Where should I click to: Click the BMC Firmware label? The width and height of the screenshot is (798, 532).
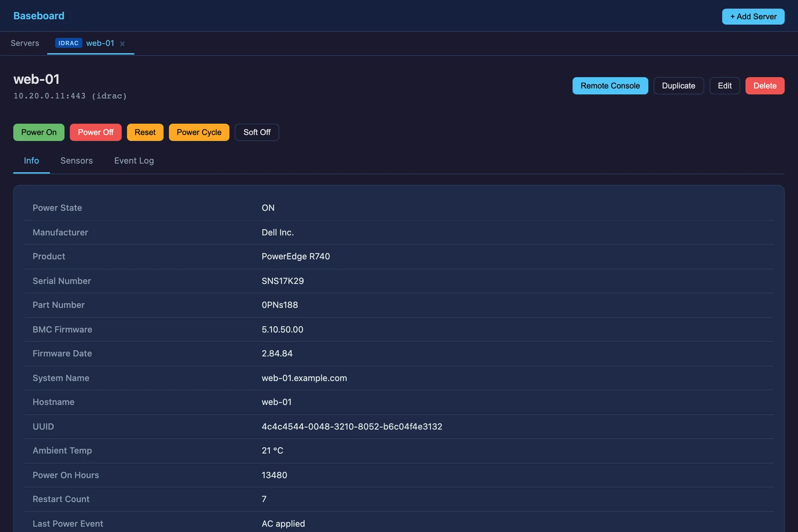[x=62, y=330]
